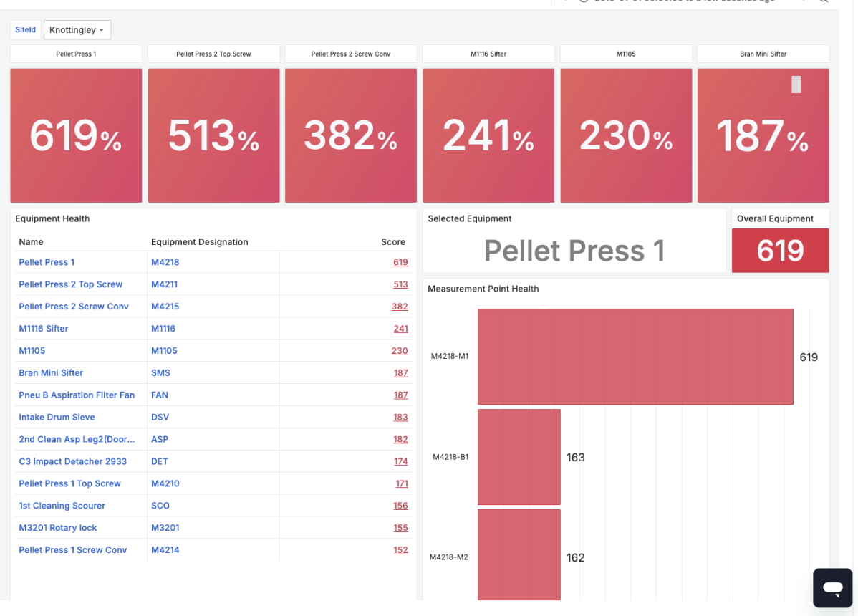The height and width of the screenshot is (616, 858).
Task: Click the gray marker in Bran Mini Sifter panel
Action: 796,85
